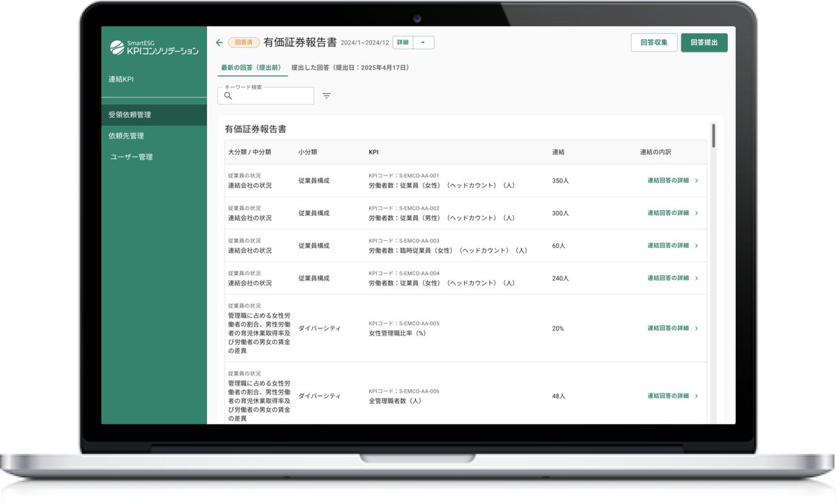Screen dimensions: 836x504
Task: Click chevron in S-EMCO-AA-006 row
Action: (697, 396)
